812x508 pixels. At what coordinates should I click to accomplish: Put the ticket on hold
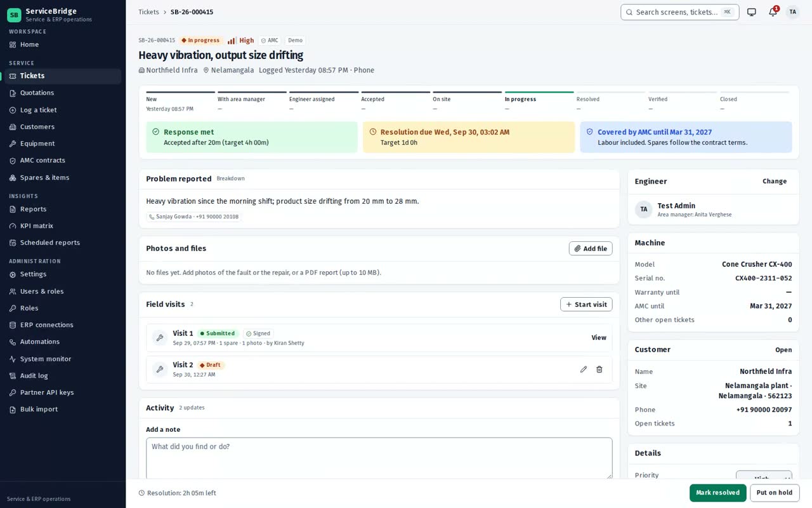775,493
